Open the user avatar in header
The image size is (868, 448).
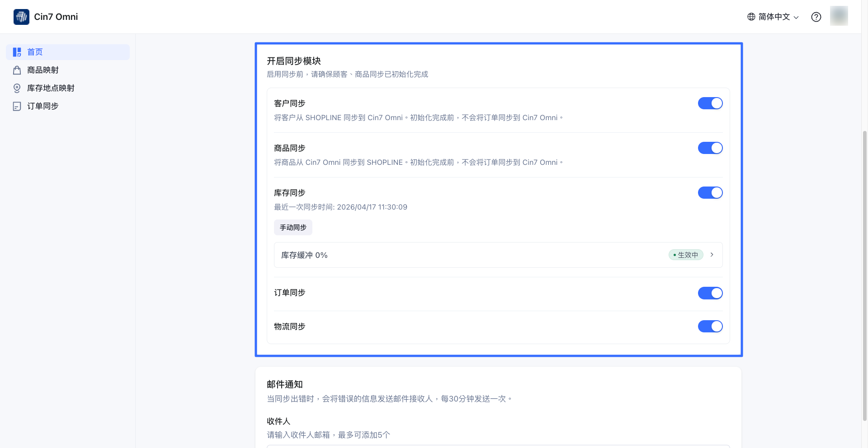pos(839,16)
